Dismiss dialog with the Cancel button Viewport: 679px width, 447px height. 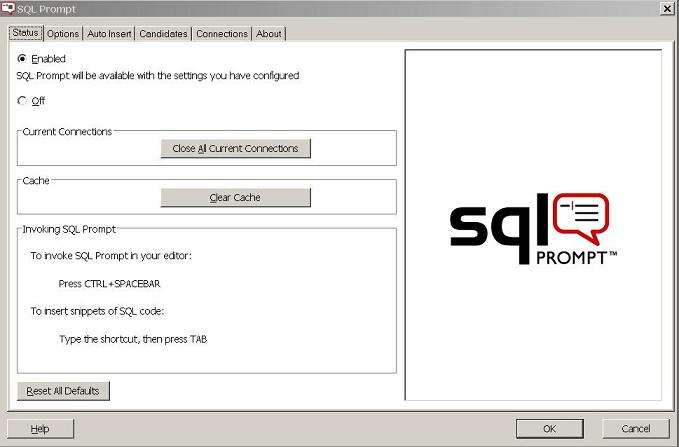point(636,429)
